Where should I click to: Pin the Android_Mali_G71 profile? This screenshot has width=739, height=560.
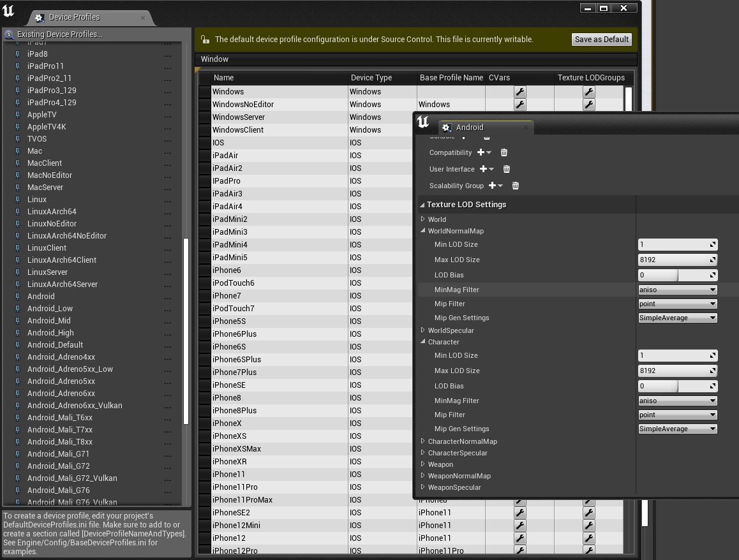pyautogui.click(x=17, y=454)
